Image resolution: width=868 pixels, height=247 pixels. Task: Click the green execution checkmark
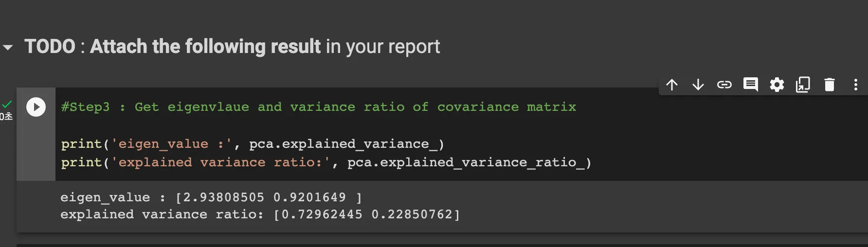tap(7, 104)
